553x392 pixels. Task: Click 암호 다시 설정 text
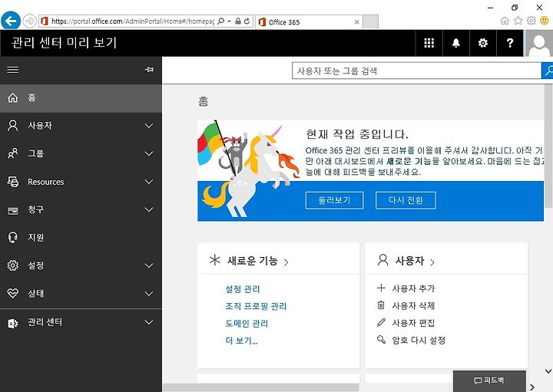coord(419,341)
